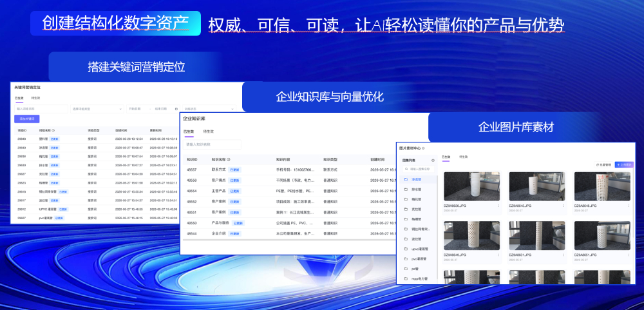Open more options for DZ9A8630.JPG
644x310 pixels.
498,206
